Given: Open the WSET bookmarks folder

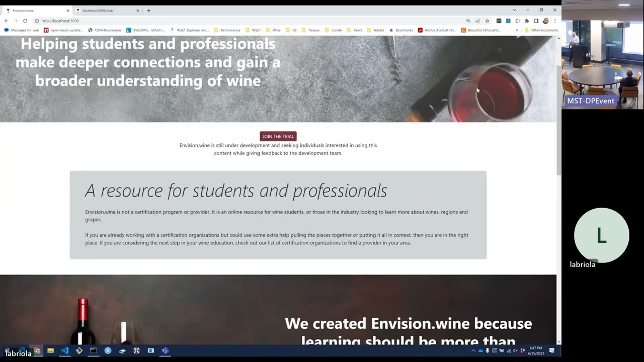Looking at the screenshot, I should pos(253,30).
